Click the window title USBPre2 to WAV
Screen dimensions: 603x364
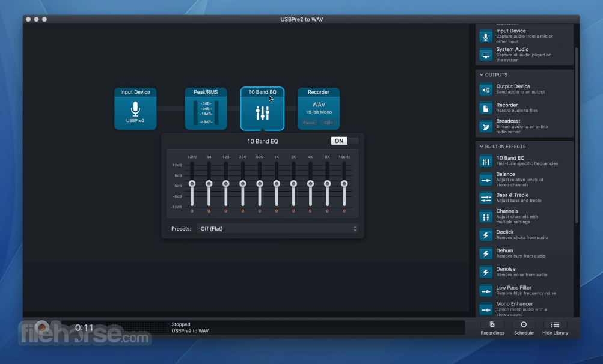302,19
